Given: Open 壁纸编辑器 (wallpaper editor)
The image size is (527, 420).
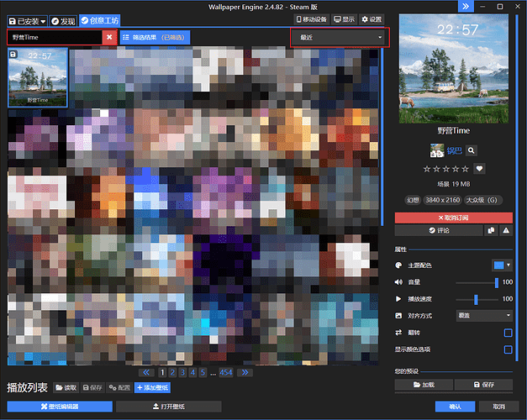Looking at the screenshot, I should pos(60,407).
